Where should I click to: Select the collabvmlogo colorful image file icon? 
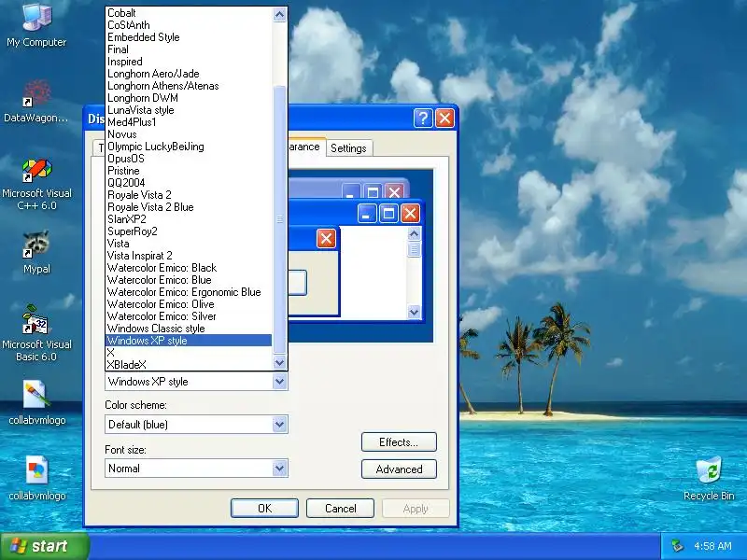point(36,479)
